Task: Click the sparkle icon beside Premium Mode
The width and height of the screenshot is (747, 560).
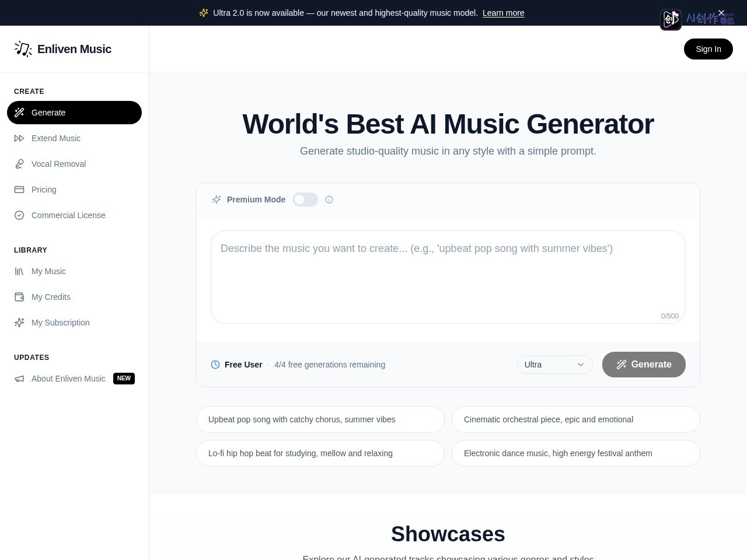Action: pyautogui.click(x=217, y=199)
